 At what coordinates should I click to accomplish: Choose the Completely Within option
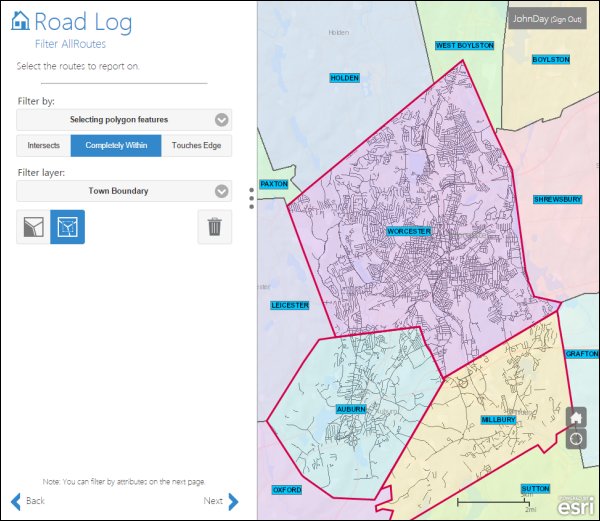point(116,146)
